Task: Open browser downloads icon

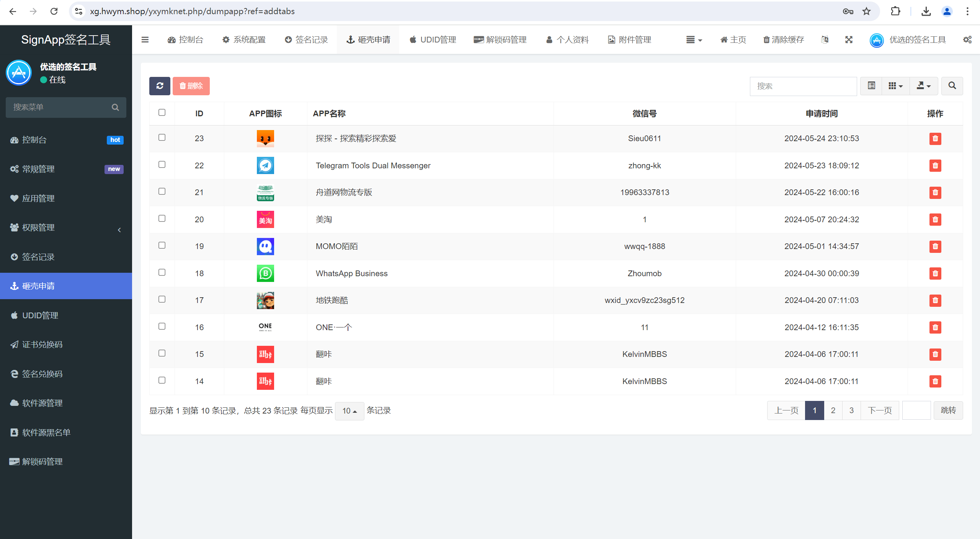Action: coord(926,11)
